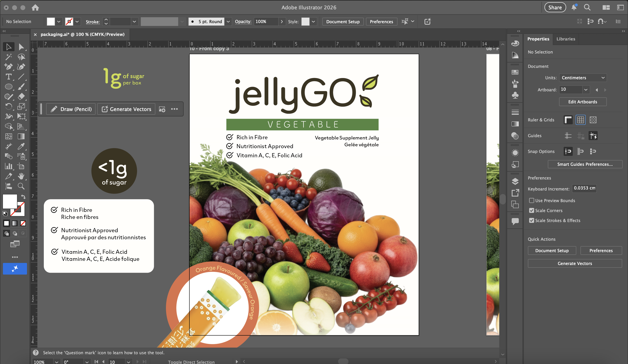The image size is (628, 364).
Task: Show the transparency grid icon
Action: 593,120
